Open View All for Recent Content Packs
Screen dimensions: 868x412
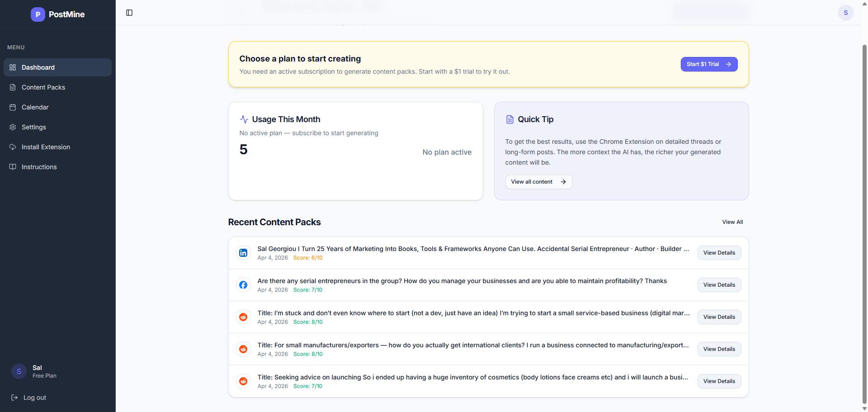[732, 222]
